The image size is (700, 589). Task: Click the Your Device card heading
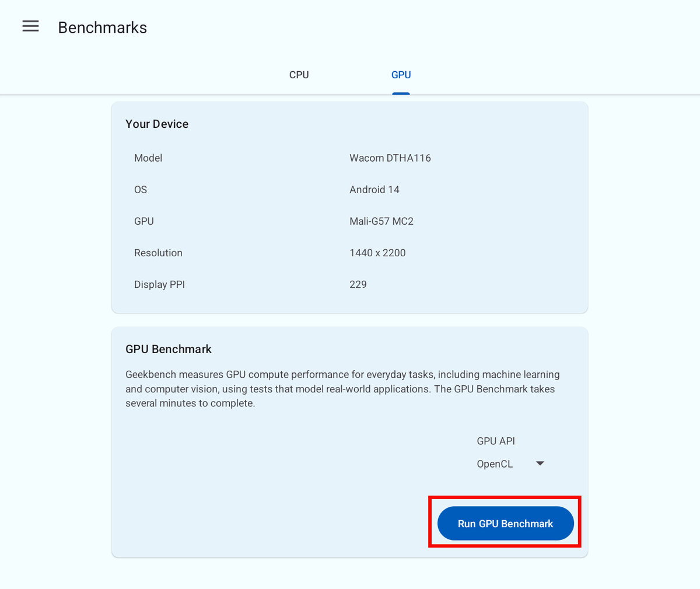click(x=157, y=124)
